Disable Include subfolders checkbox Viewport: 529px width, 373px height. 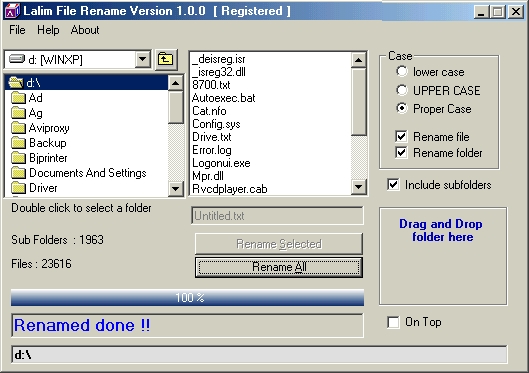(393, 184)
